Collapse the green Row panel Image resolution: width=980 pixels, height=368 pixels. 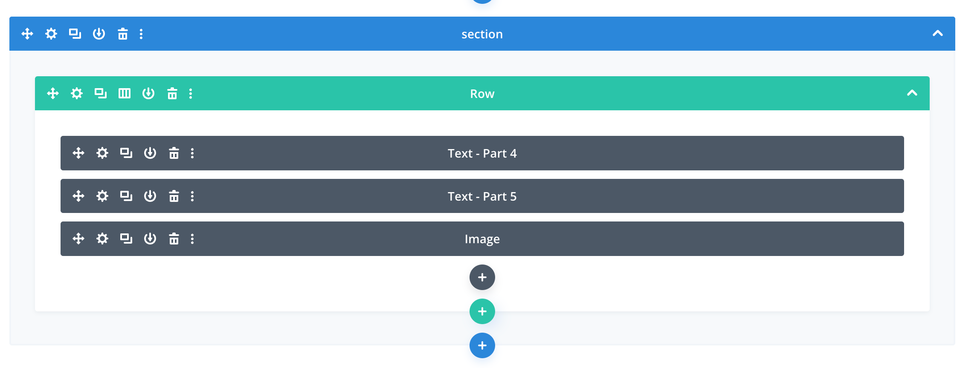(x=912, y=93)
